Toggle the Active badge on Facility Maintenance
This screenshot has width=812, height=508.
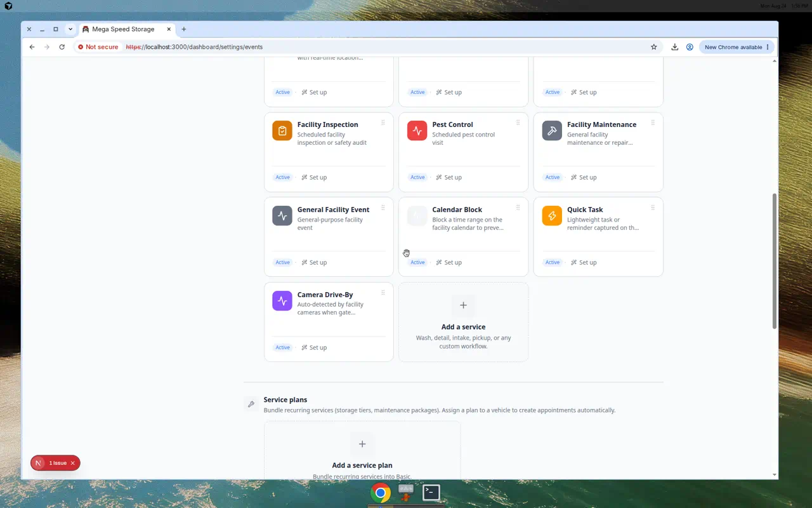(553, 177)
